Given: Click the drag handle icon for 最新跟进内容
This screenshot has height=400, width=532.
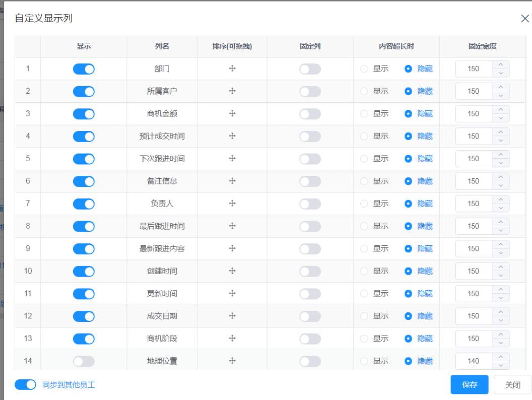Looking at the screenshot, I should point(232,248).
